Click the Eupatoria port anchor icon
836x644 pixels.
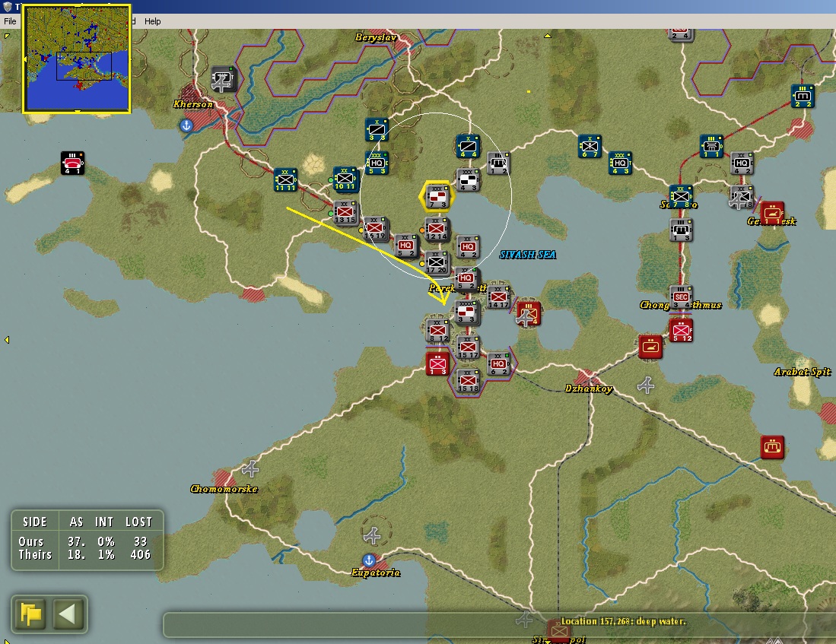pyautogui.click(x=369, y=560)
